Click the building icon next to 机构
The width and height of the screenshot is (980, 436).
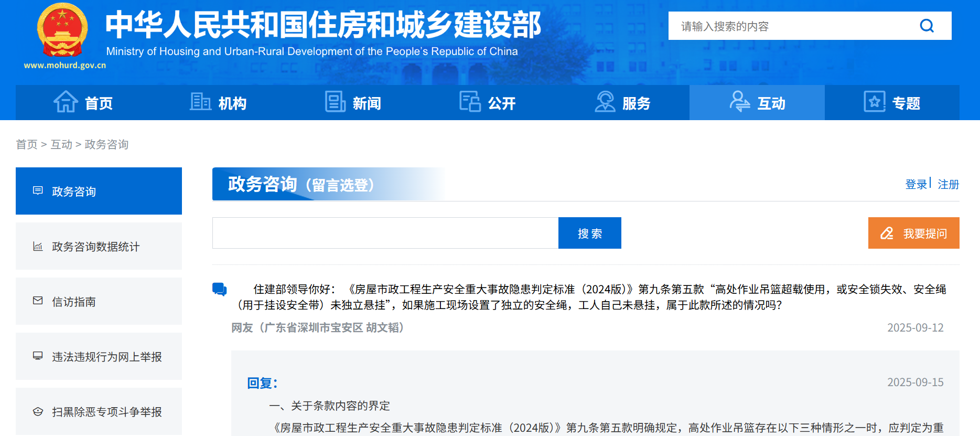200,102
